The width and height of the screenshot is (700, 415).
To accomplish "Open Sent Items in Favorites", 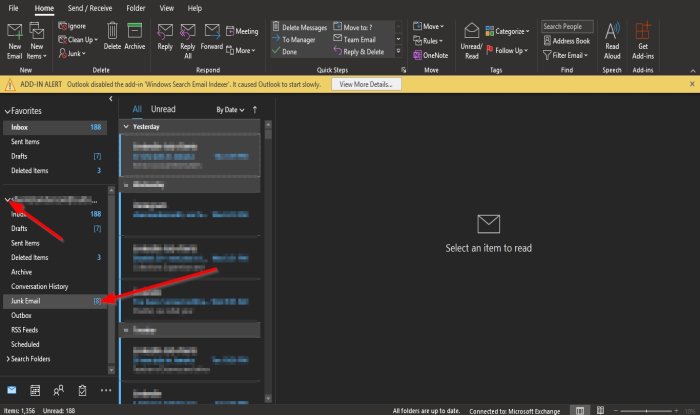I will coord(55,142).
